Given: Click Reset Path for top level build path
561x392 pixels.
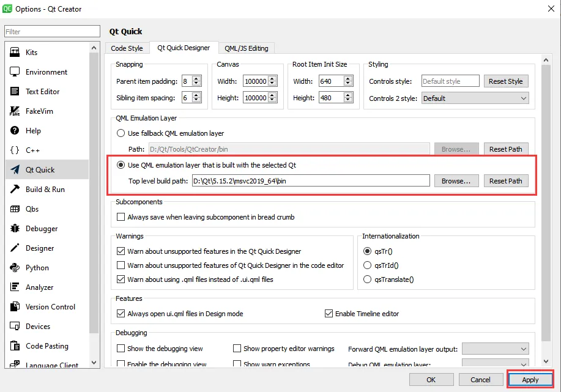Looking at the screenshot, I should (506, 181).
